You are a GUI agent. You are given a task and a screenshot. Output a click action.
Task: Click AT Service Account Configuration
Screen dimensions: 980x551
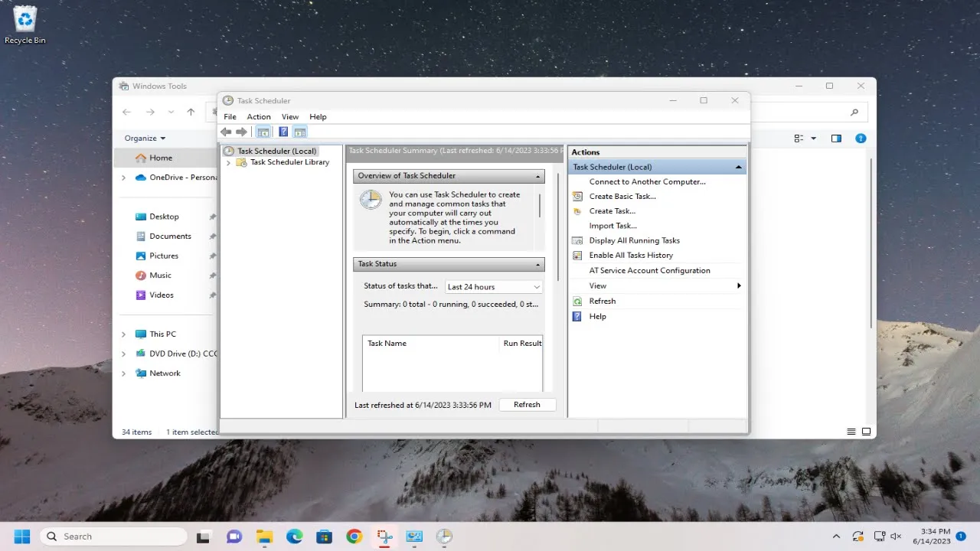649,271
